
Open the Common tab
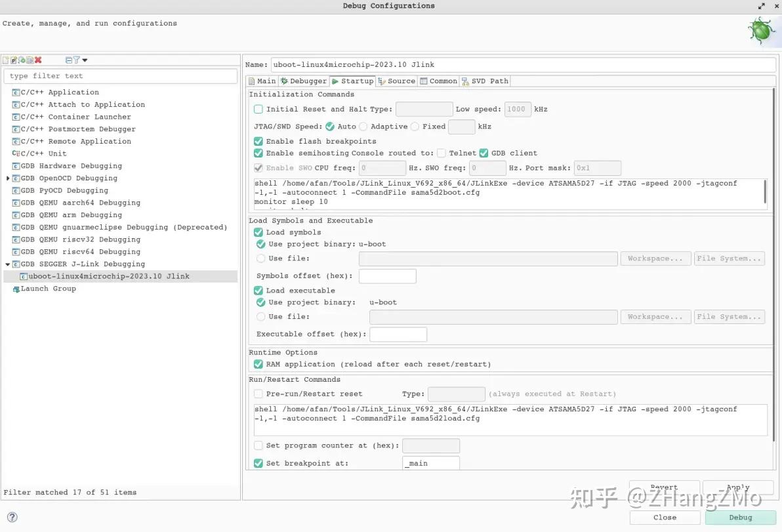tap(438, 81)
